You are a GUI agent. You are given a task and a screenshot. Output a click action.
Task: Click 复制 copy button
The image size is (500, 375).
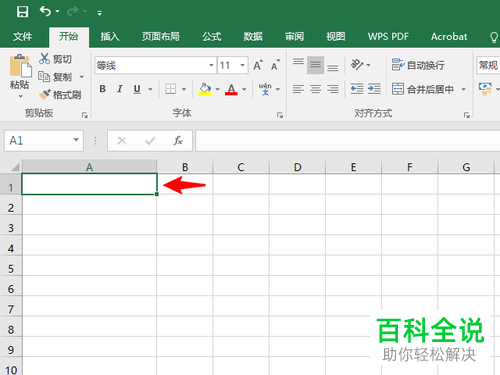pyautogui.click(x=55, y=77)
